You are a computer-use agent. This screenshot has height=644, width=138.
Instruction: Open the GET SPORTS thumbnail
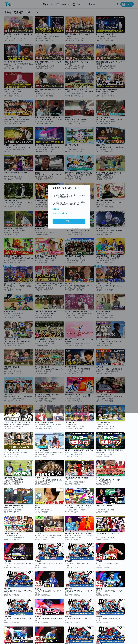(x=80, y=358)
